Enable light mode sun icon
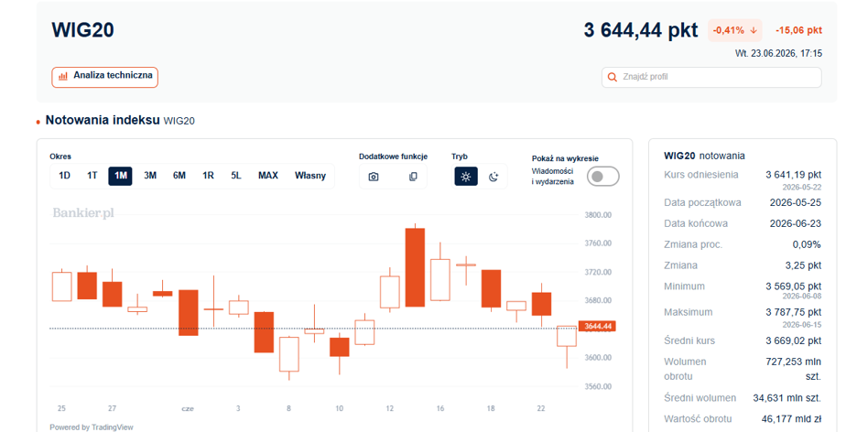 point(466,177)
